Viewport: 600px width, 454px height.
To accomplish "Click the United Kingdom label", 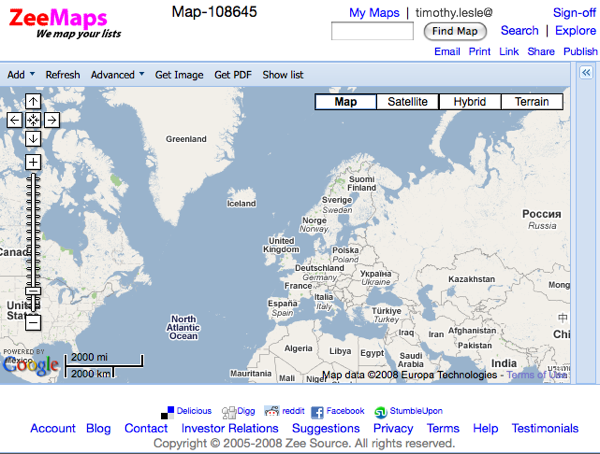I will [281, 245].
